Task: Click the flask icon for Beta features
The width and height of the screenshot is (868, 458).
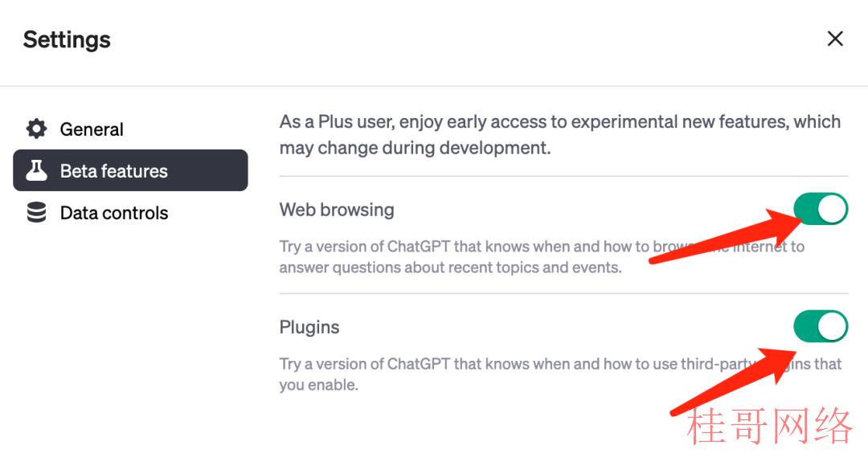Action: (36, 170)
